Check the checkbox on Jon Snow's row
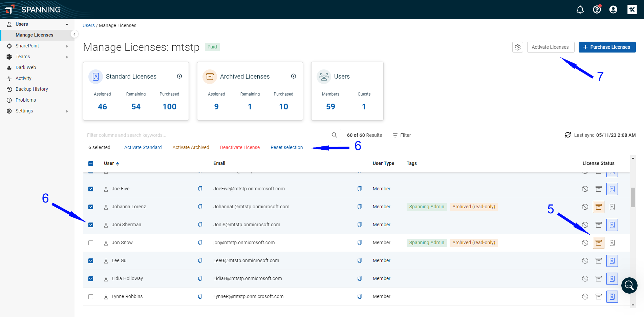 pyautogui.click(x=91, y=242)
